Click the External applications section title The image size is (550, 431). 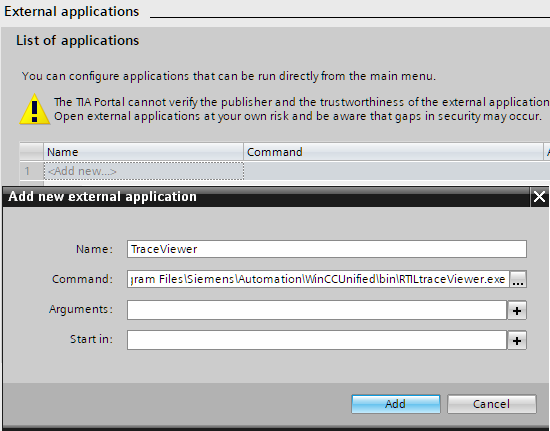72,12
